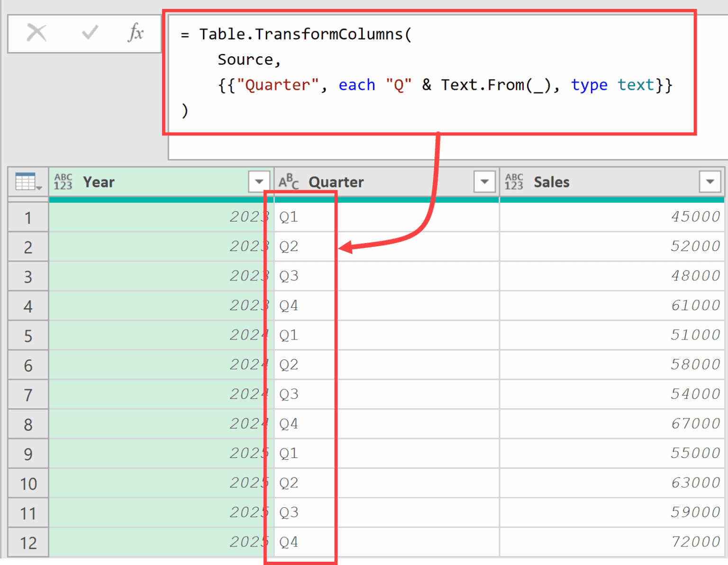Open the Sales column filter dropdown
The width and height of the screenshot is (728, 565).
710,181
